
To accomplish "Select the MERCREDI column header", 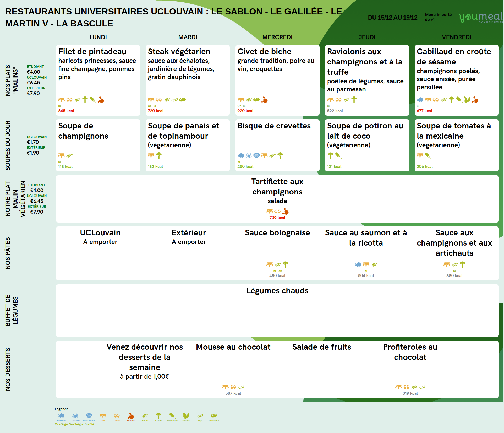I will pos(277,37).
